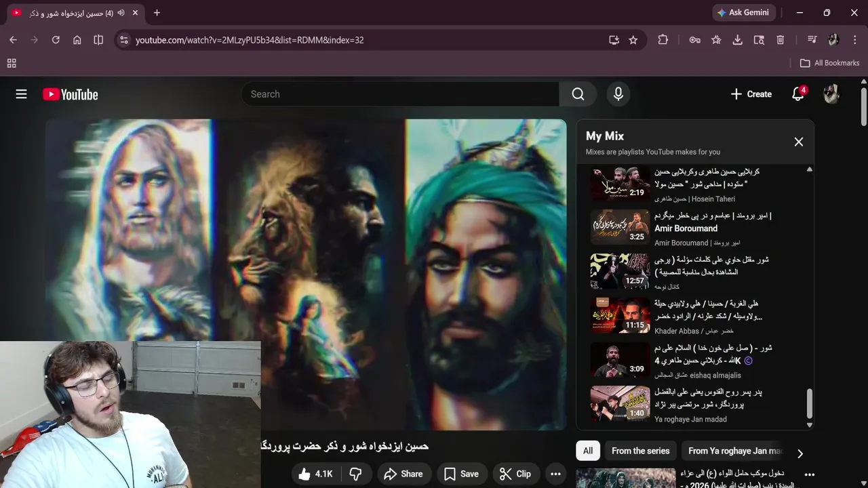Open the password key extension
Viewport: 868px width, 488px height.
(695, 40)
